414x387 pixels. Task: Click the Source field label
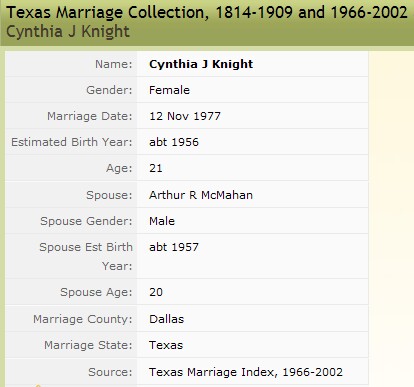110,372
